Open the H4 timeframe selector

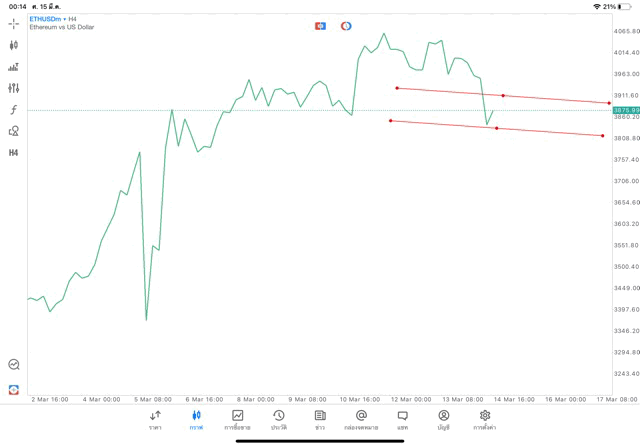click(x=14, y=153)
